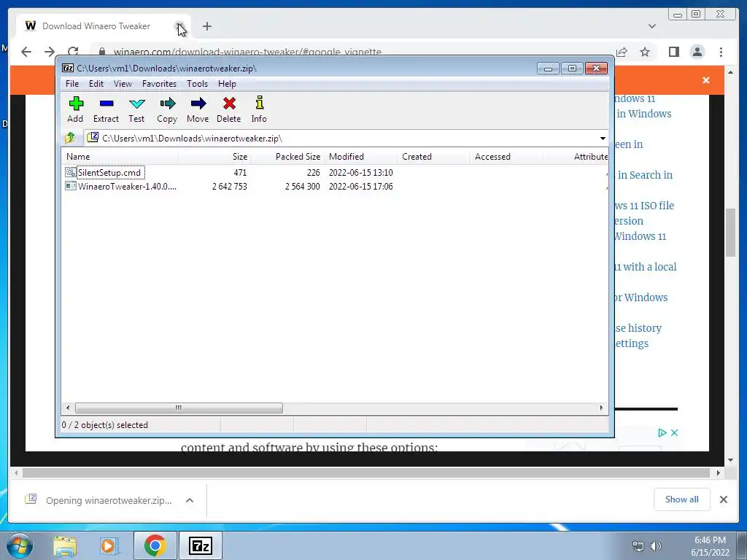Image resolution: width=747 pixels, height=560 pixels.
Task: Click Chrome's forward navigation arrow
Action: tap(50, 52)
